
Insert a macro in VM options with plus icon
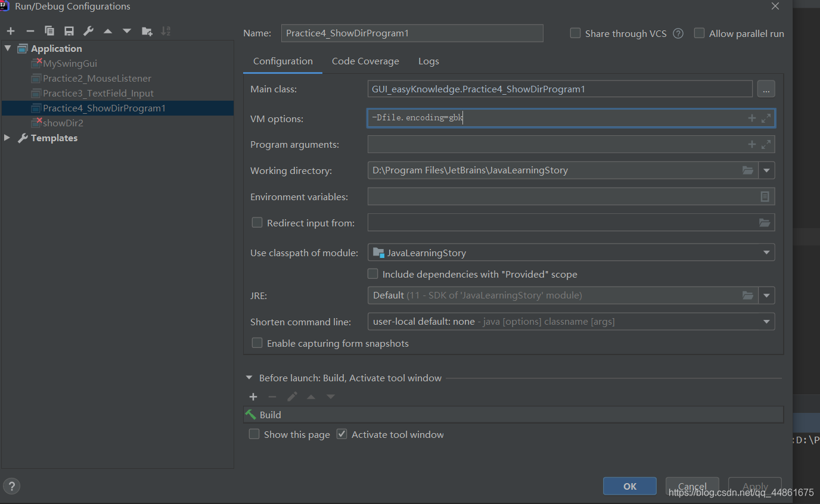tap(752, 118)
